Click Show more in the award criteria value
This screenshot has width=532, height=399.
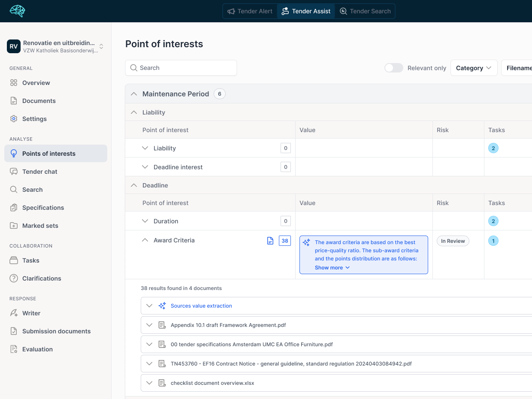click(x=332, y=268)
